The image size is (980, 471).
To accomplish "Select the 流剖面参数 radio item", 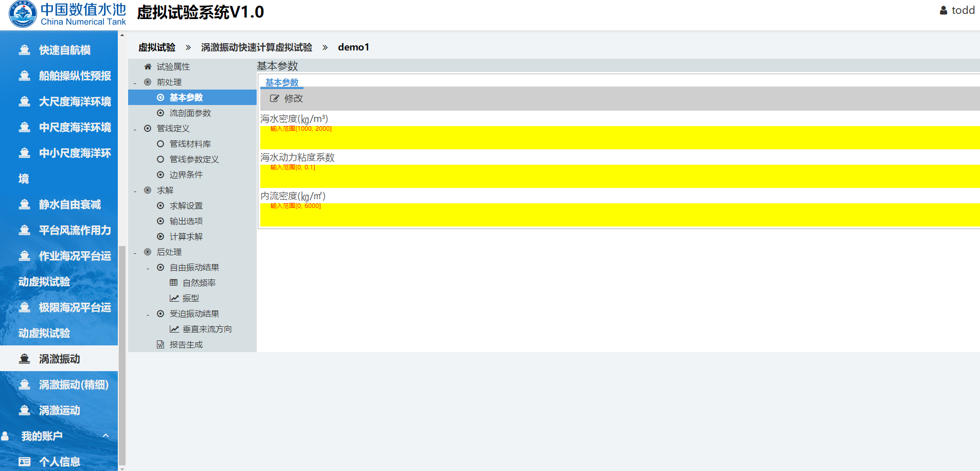I will pyautogui.click(x=161, y=113).
